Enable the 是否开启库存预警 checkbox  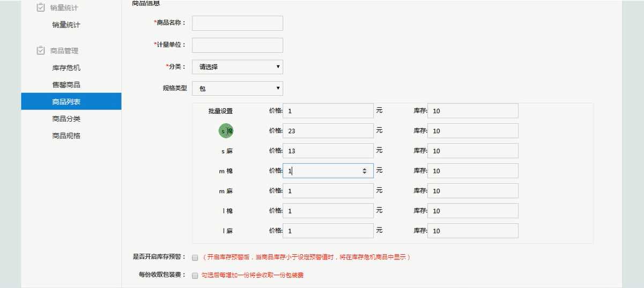(x=195, y=257)
